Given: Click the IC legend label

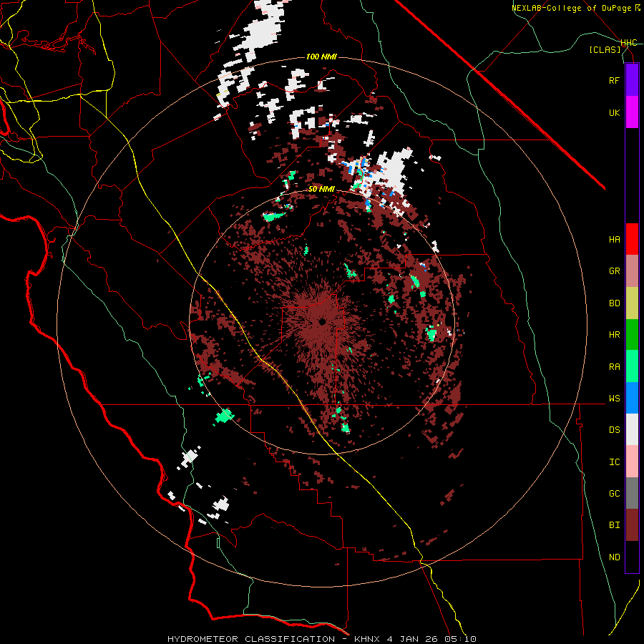Looking at the screenshot, I should point(614,462).
